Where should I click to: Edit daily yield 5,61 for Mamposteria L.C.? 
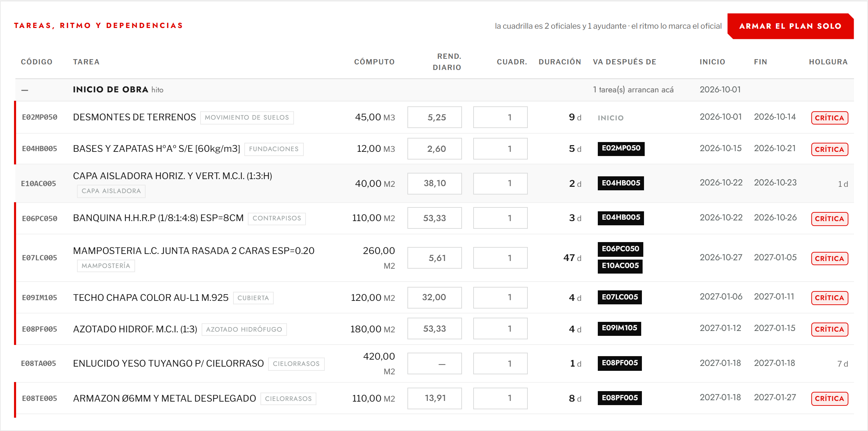[x=434, y=258]
